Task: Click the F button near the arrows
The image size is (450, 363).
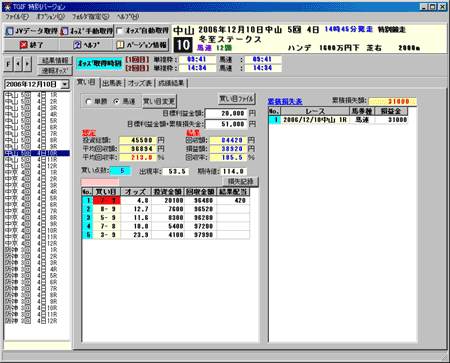Action: click(8, 64)
